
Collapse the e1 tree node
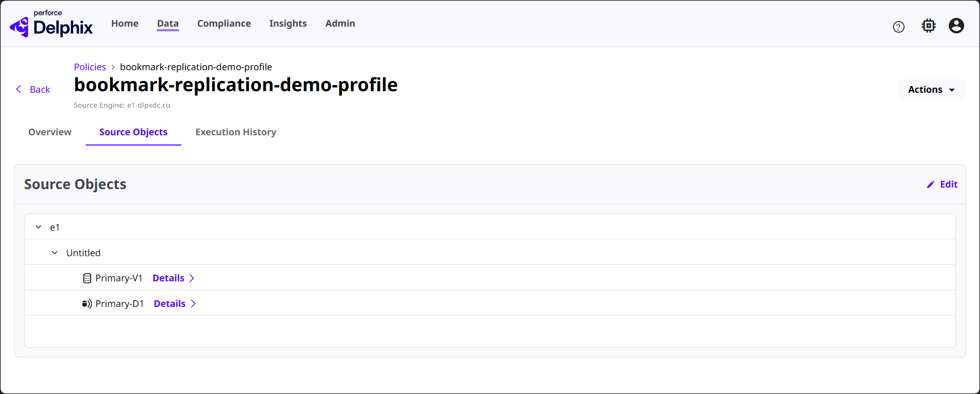click(38, 227)
